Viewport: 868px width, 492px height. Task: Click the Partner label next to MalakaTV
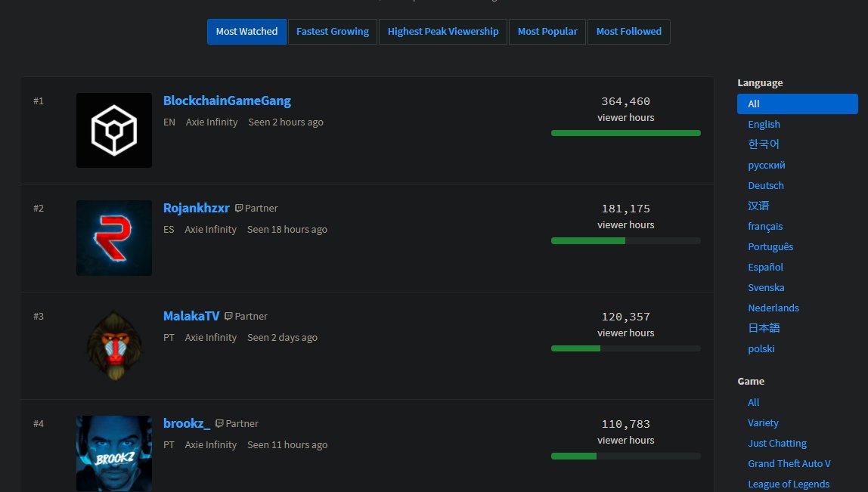(251, 316)
